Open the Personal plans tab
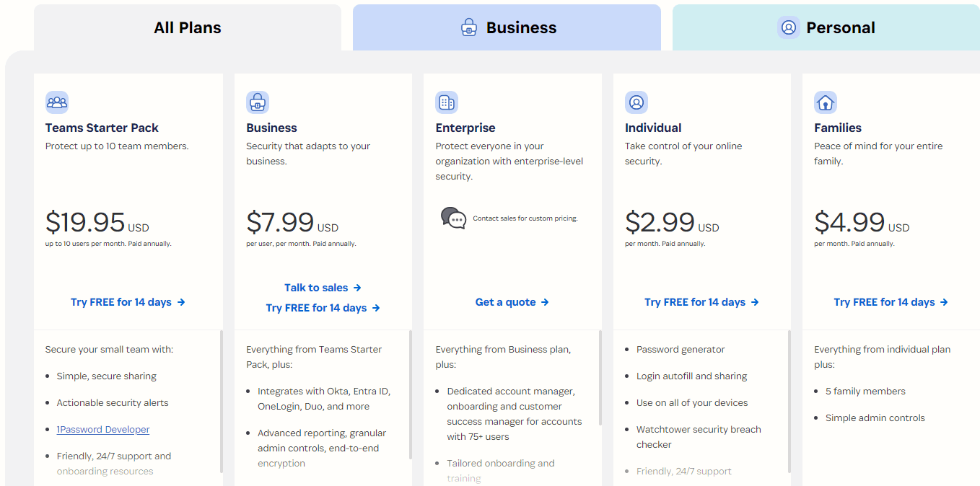 tap(826, 27)
